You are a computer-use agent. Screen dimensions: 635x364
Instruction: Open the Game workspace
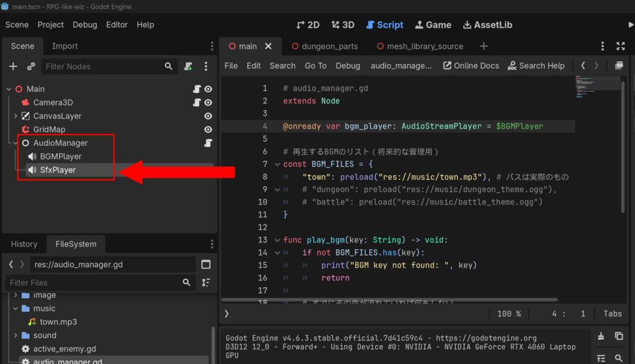[x=433, y=25]
